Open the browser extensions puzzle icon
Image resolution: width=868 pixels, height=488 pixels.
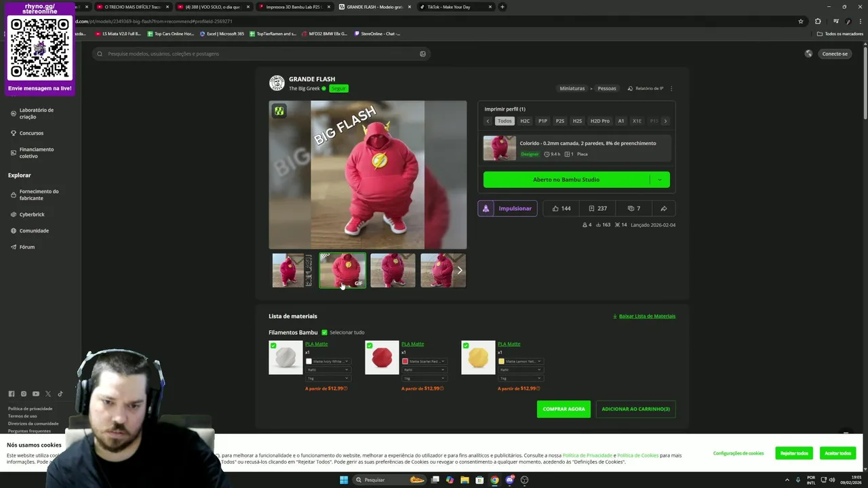tap(818, 21)
